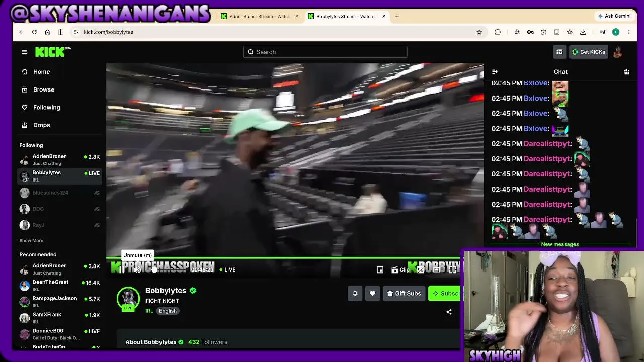Click the Kick search field

click(325, 52)
